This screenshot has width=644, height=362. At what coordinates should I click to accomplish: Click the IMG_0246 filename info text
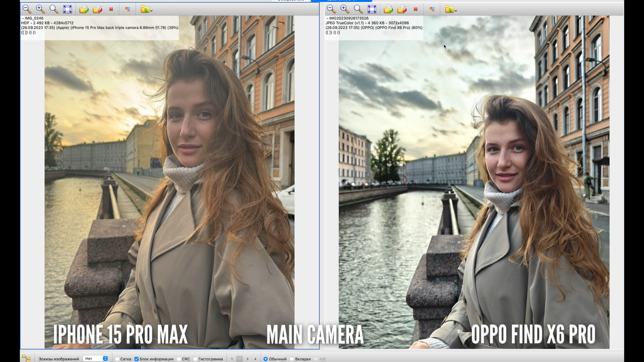33,18
